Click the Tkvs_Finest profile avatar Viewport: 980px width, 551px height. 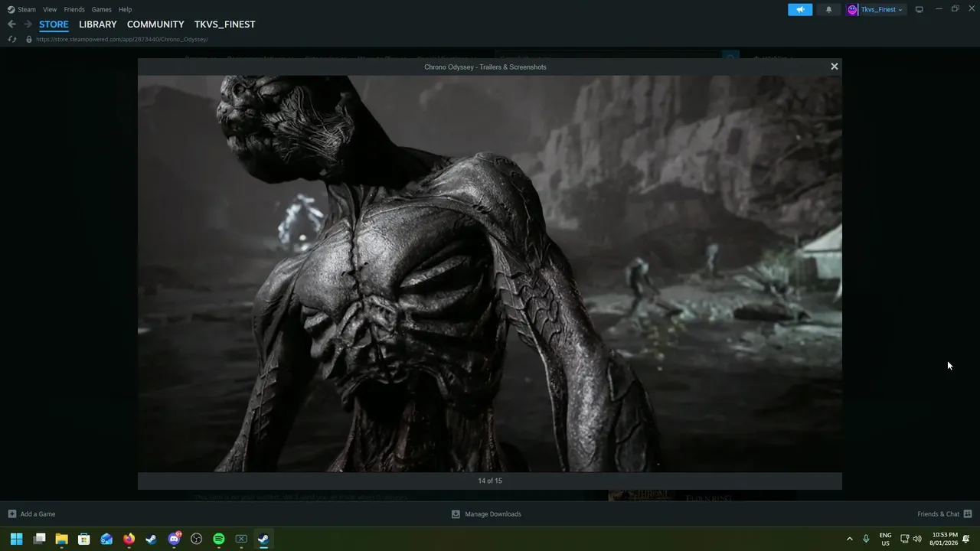(x=852, y=9)
